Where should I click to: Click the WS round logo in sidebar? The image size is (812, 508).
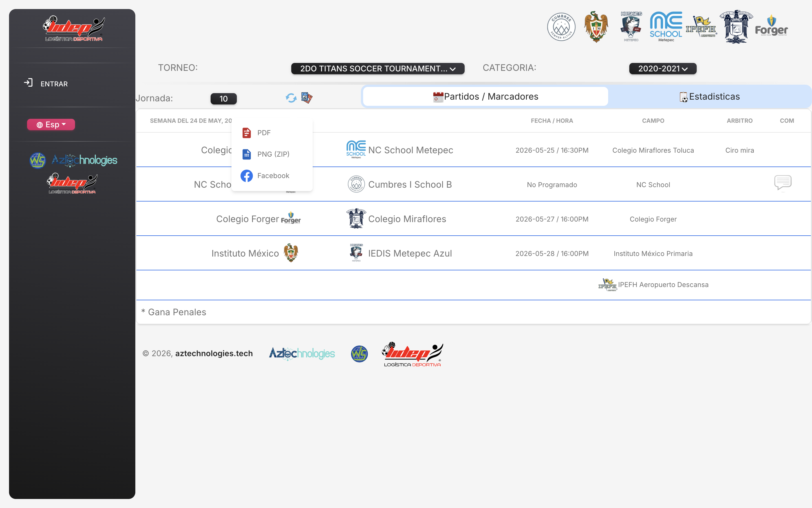pyautogui.click(x=37, y=160)
